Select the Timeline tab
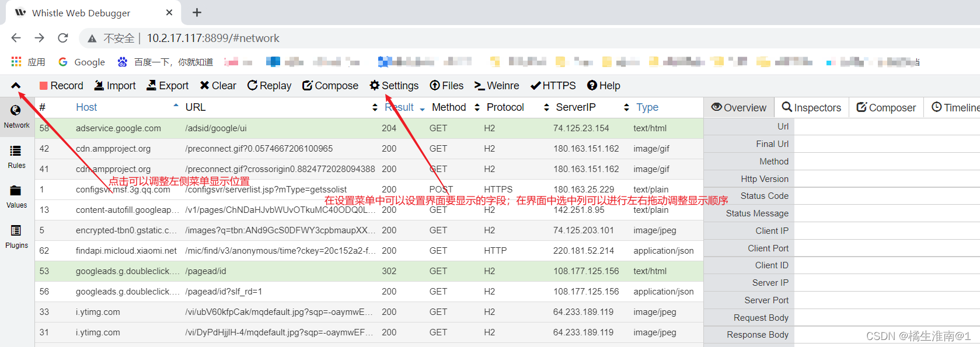Screen dimensions: 980x347 coord(954,107)
